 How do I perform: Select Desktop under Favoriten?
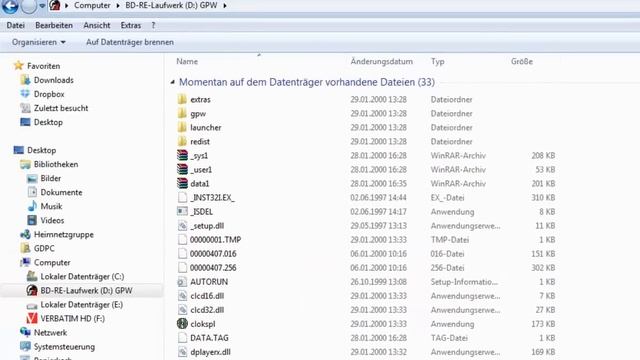click(48, 122)
